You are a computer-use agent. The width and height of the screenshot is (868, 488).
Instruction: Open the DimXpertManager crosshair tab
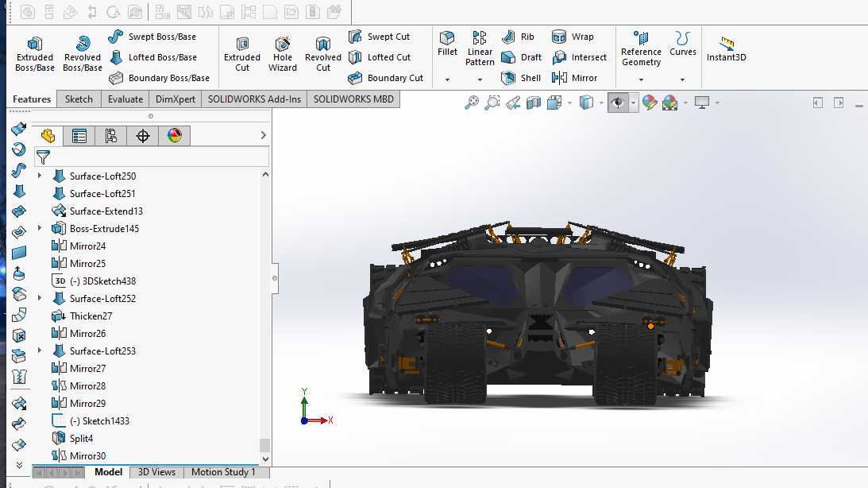pyautogui.click(x=143, y=136)
